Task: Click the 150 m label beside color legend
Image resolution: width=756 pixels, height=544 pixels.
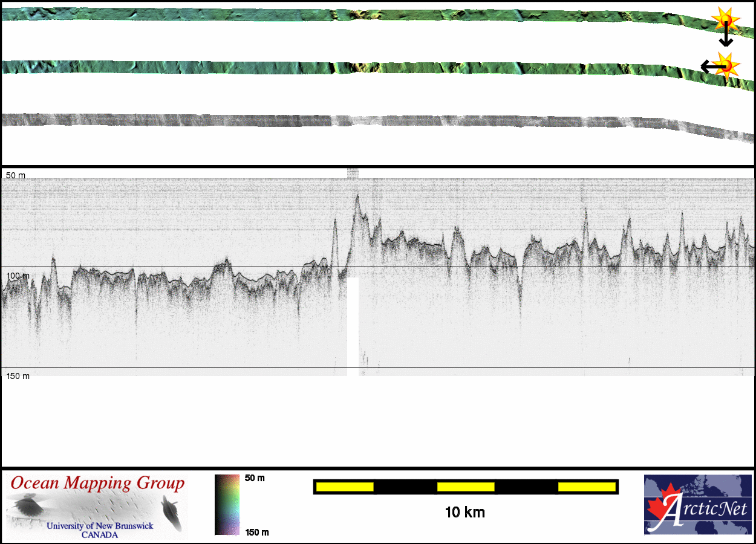Action: point(256,533)
